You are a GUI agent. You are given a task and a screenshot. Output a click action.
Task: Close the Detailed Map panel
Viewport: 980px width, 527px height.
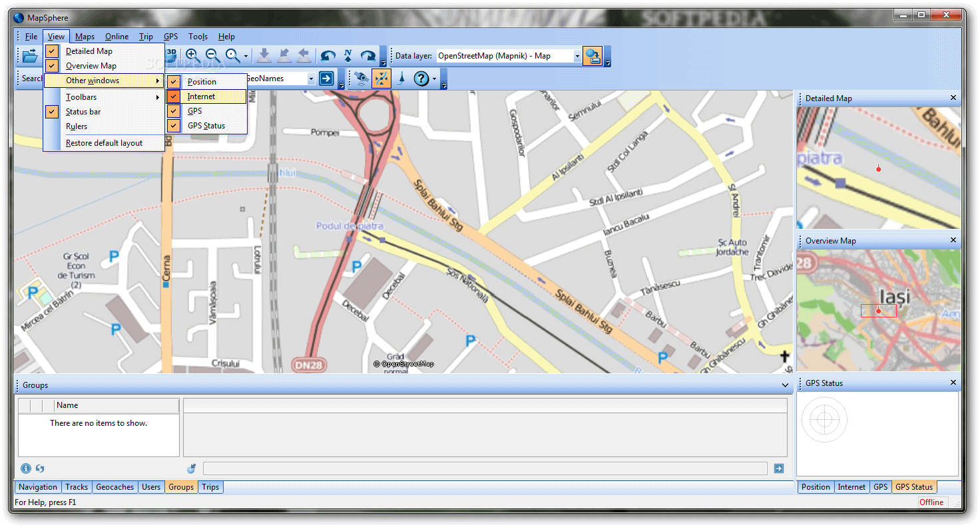point(953,98)
